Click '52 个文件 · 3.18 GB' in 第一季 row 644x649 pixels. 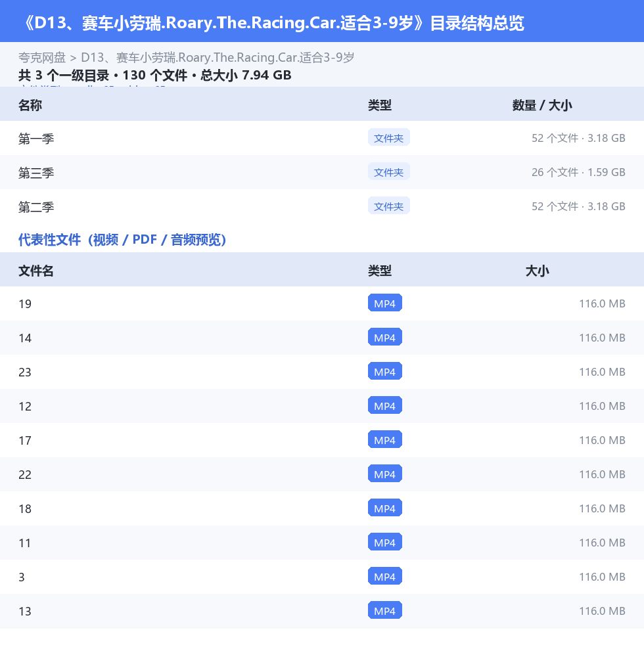coord(578,138)
